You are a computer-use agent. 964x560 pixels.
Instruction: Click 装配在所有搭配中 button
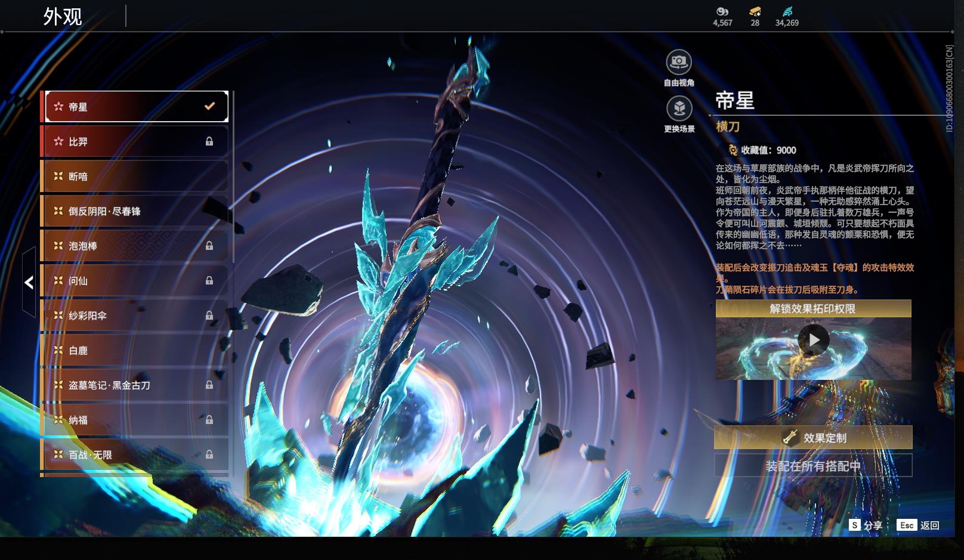813,466
